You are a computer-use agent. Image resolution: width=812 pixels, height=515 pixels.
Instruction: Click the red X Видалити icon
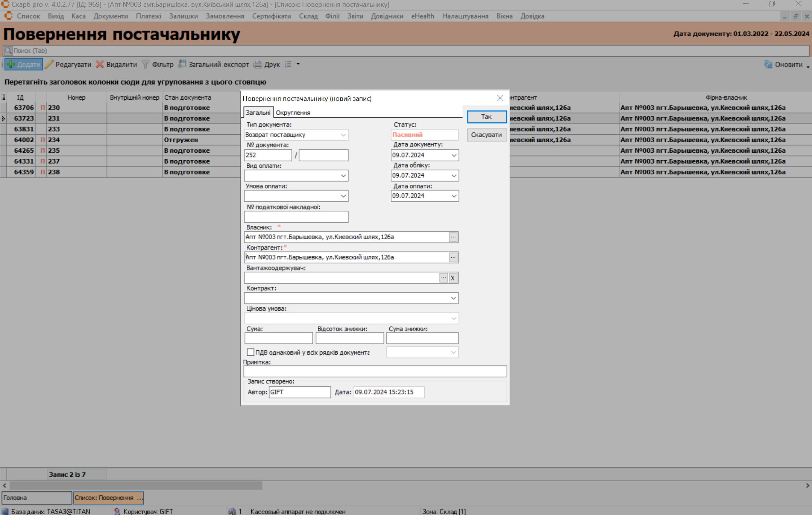pos(100,64)
